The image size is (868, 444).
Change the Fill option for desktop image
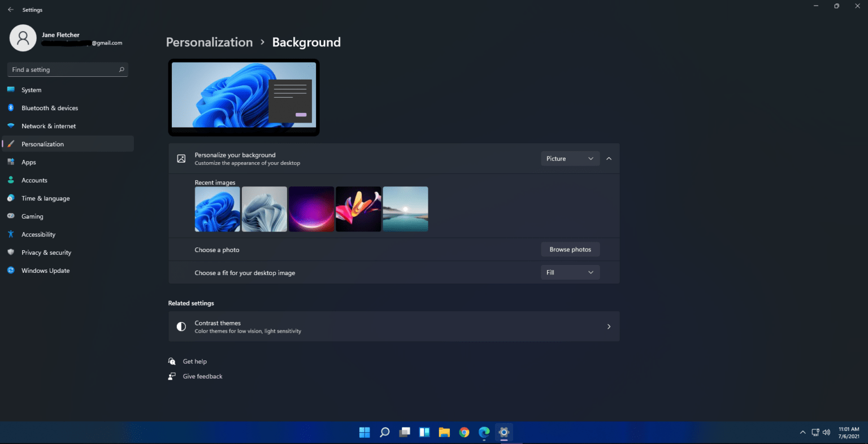pos(570,272)
